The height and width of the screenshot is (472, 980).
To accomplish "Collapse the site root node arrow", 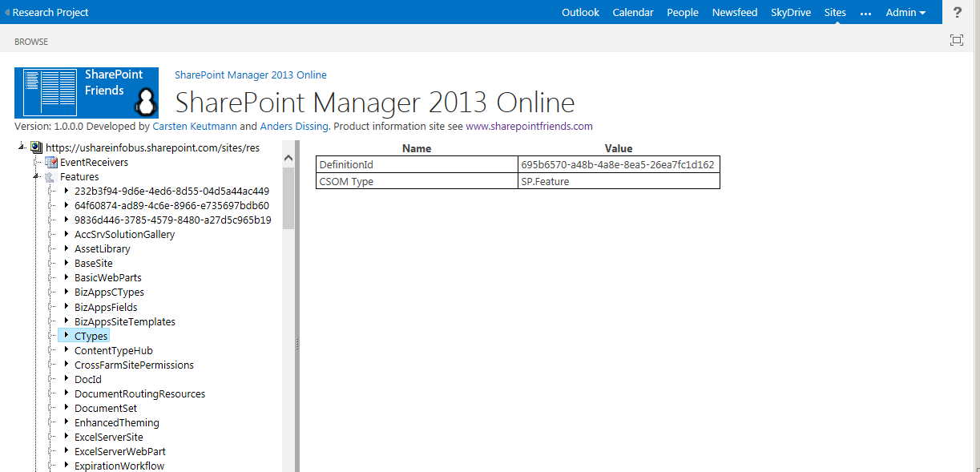I will (22, 147).
